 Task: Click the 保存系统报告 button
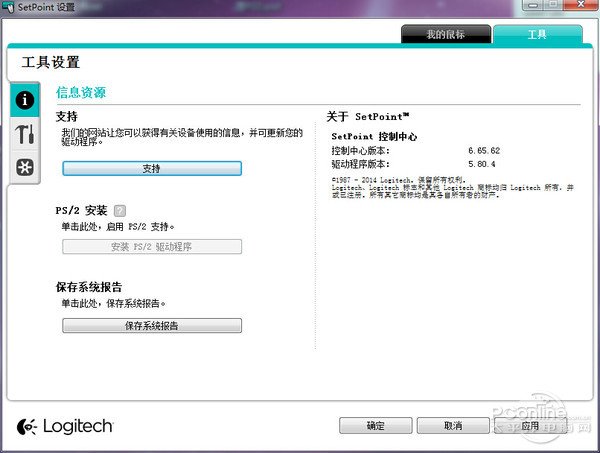point(152,326)
